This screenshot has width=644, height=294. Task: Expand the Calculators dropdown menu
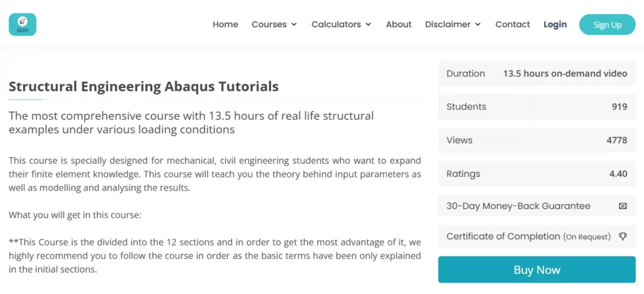click(341, 25)
